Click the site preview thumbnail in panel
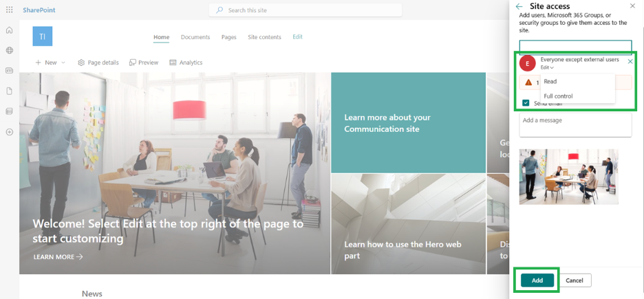The image size is (644, 299). pyautogui.click(x=568, y=177)
